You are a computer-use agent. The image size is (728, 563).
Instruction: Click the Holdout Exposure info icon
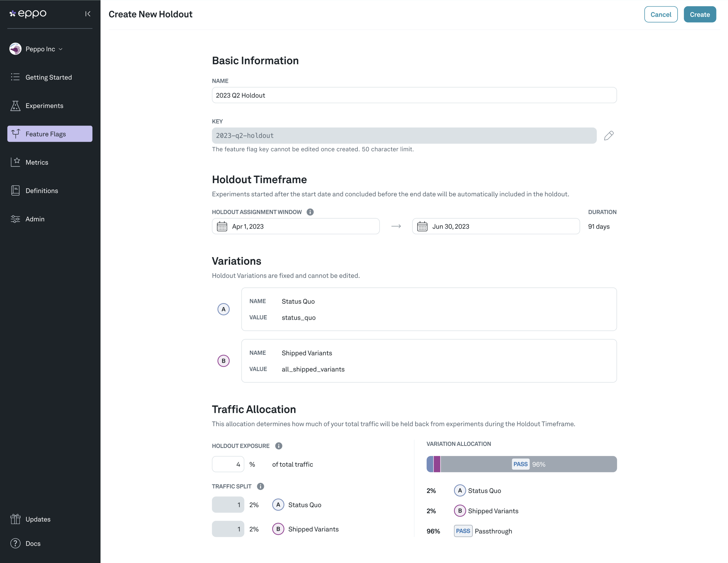(279, 446)
